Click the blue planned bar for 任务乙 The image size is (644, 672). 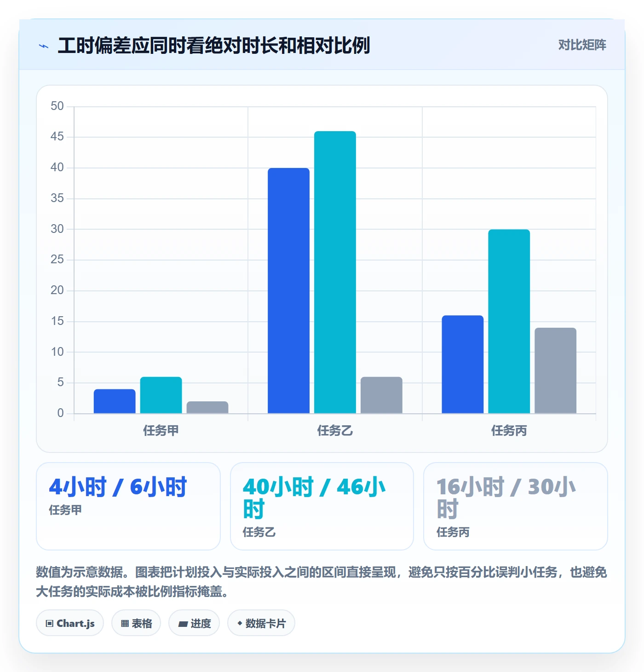point(288,291)
